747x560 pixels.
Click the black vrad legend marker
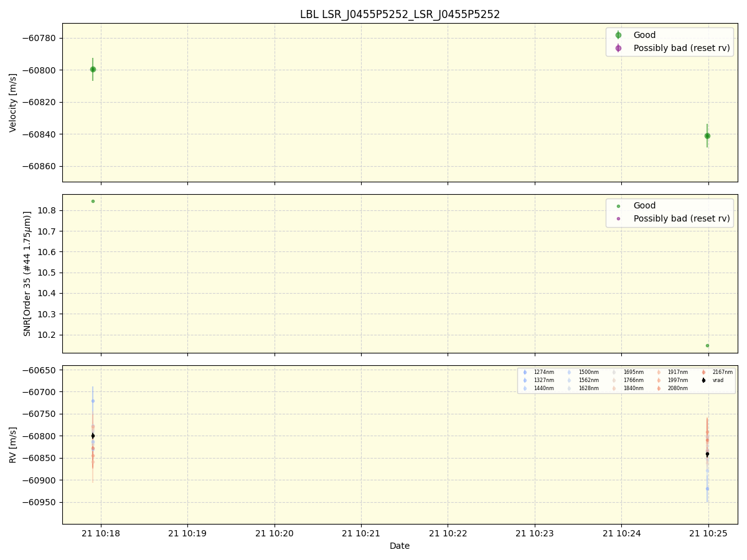pos(703,380)
